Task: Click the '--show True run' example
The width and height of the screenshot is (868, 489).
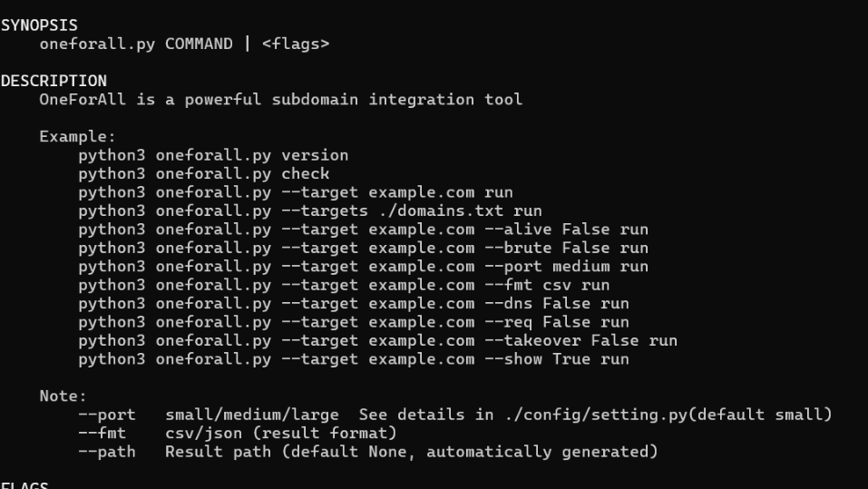Action: pos(354,359)
